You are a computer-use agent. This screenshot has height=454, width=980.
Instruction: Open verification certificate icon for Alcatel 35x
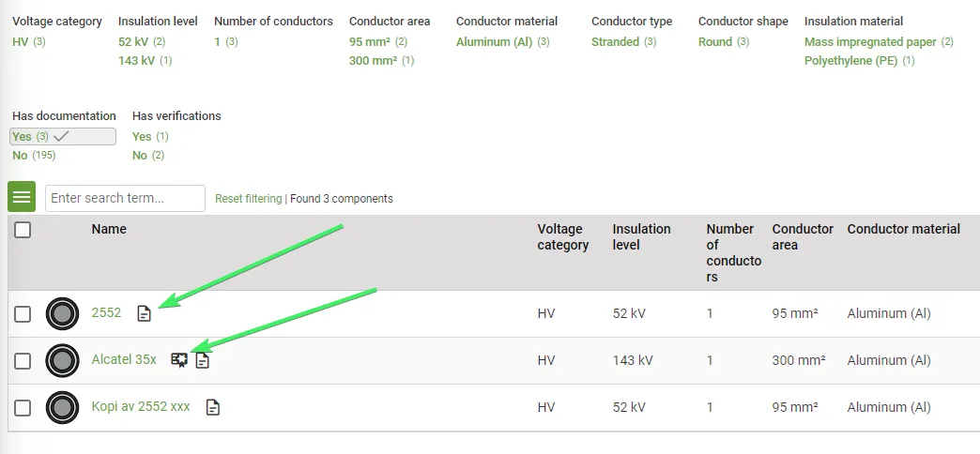click(179, 360)
